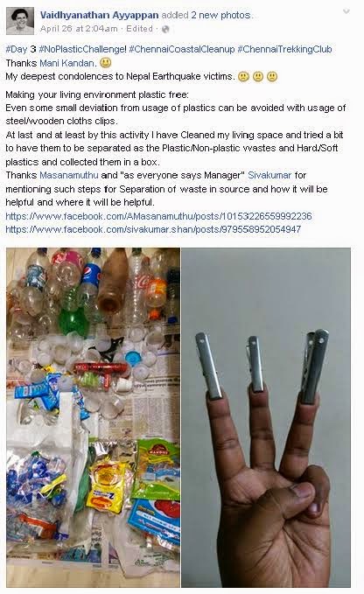Click the globe privacy icon
This screenshot has width=364, height=594.
click(x=165, y=29)
